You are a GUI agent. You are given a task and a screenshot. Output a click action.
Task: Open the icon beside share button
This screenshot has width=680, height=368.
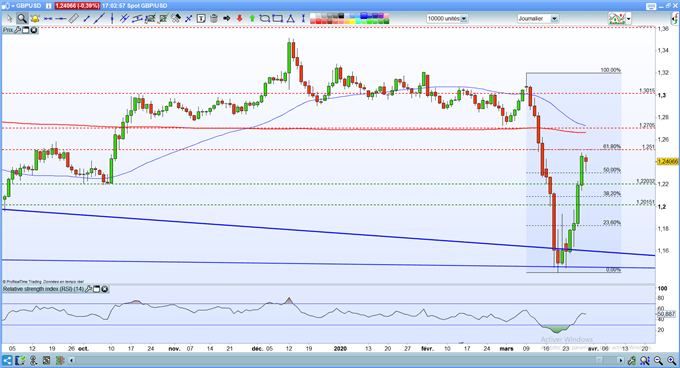pos(20,360)
